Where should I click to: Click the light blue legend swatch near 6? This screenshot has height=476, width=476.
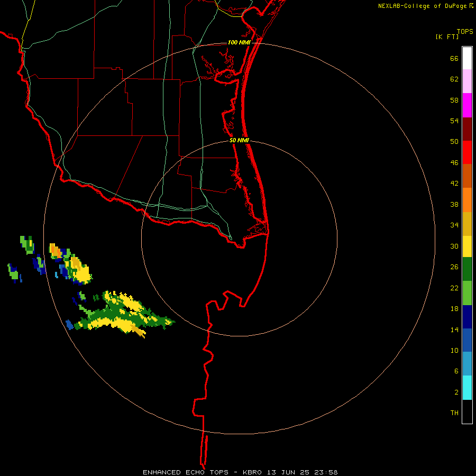467,364
